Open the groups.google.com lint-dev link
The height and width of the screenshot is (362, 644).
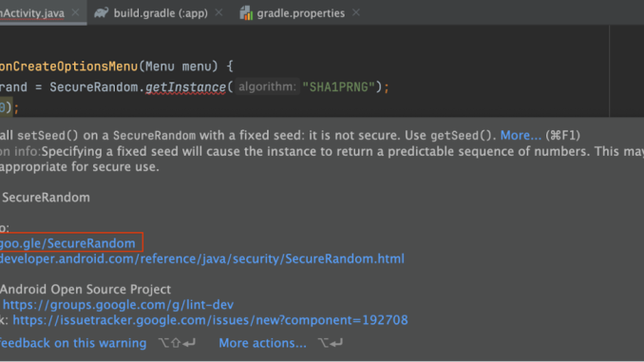119,305
